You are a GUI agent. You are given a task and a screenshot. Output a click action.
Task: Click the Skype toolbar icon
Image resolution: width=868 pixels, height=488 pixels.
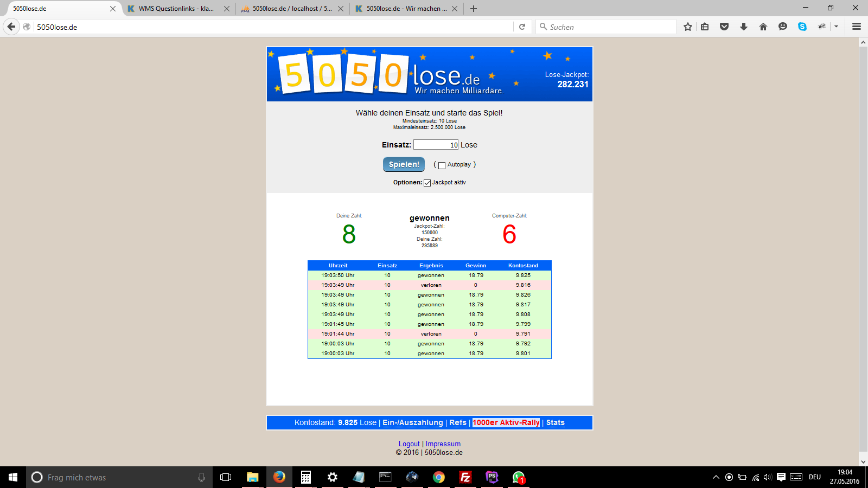pyautogui.click(x=802, y=27)
